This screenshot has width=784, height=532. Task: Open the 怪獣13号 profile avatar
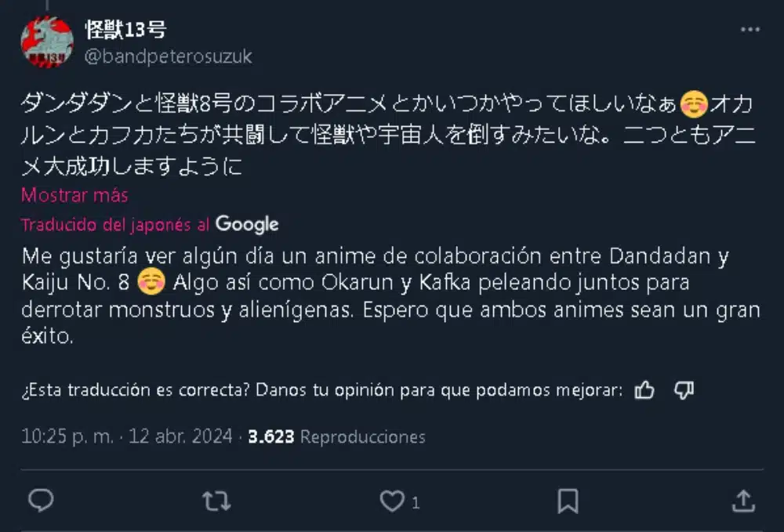point(47,41)
